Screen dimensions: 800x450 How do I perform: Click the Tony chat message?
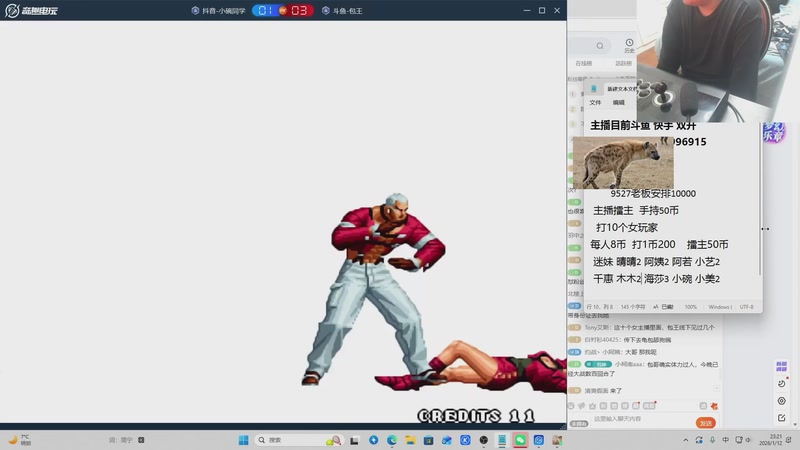[x=649, y=328]
